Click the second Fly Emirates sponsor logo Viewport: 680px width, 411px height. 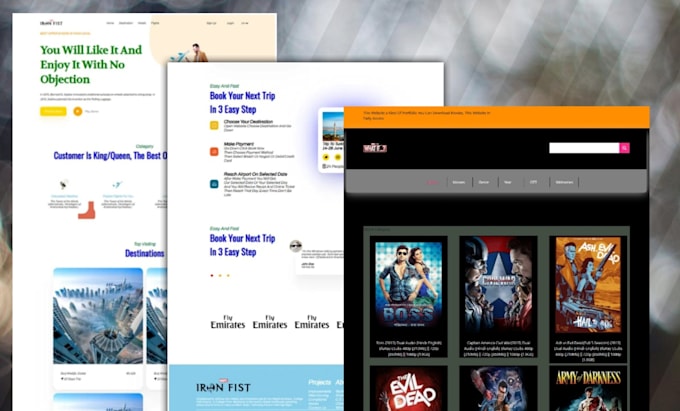(270, 322)
